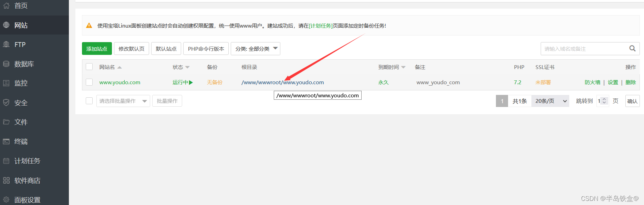The height and width of the screenshot is (205, 644).
Task: Click the 默认站点 button
Action: (166, 49)
